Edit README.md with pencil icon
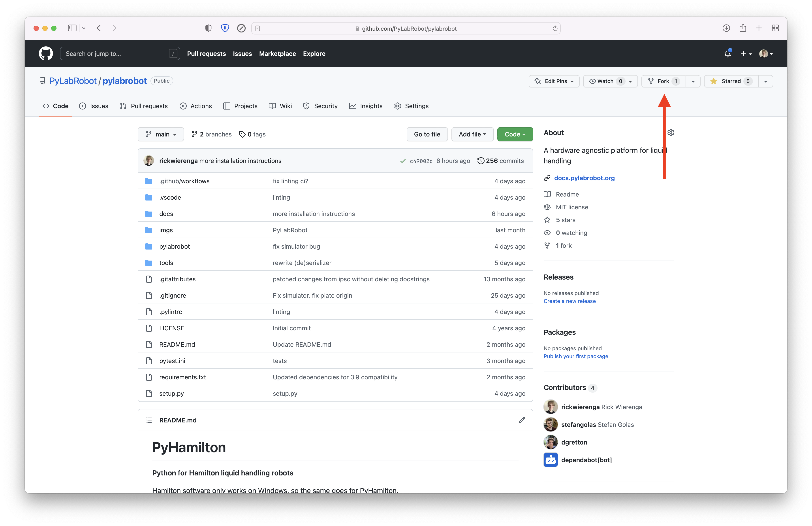 point(522,420)
